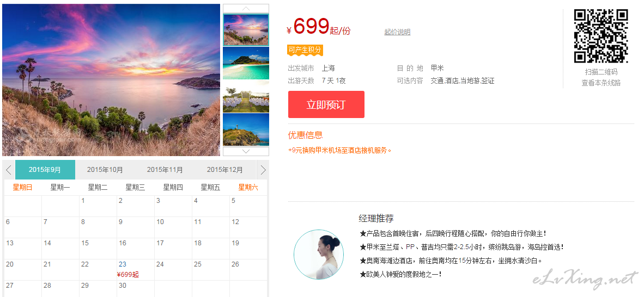644x297 pixels.
Task: Click the airport pickup promotion text
Action: (x=339, y=151)
